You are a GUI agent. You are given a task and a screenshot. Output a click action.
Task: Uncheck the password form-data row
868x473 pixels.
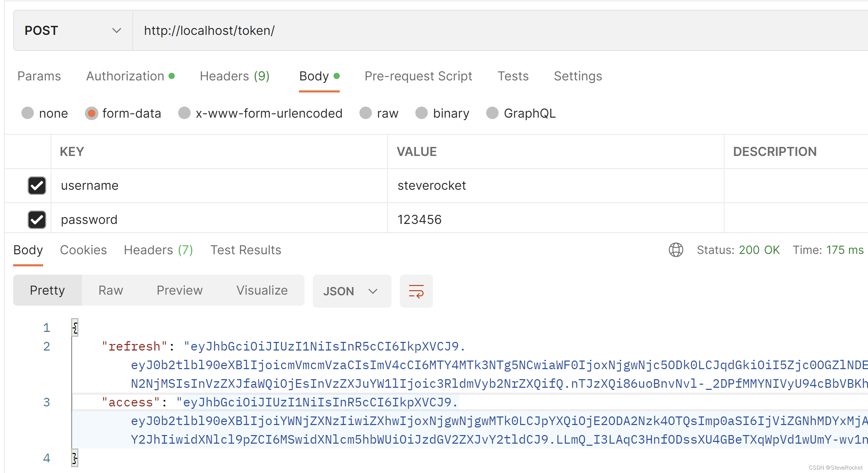tap(36, 219)
